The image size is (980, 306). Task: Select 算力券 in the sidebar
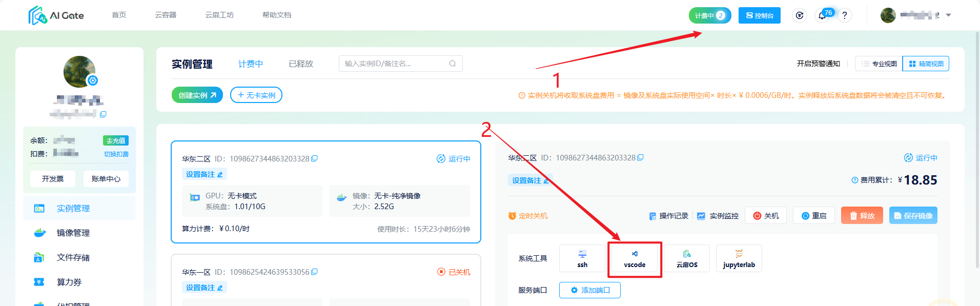(x=79, y=282)
